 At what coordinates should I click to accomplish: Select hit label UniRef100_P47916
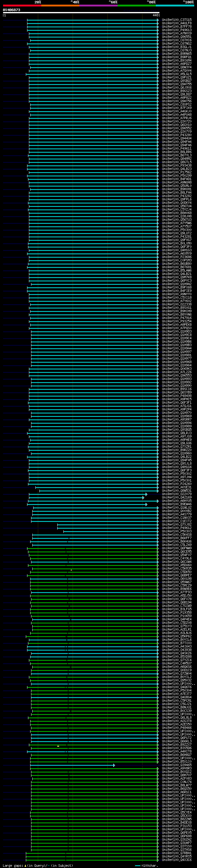pos(177,318)
